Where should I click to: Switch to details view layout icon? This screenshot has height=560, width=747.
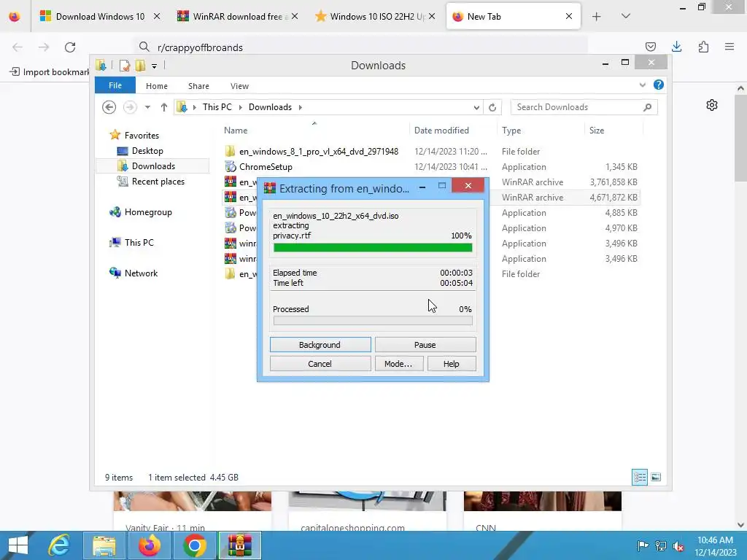click(640, 477)
